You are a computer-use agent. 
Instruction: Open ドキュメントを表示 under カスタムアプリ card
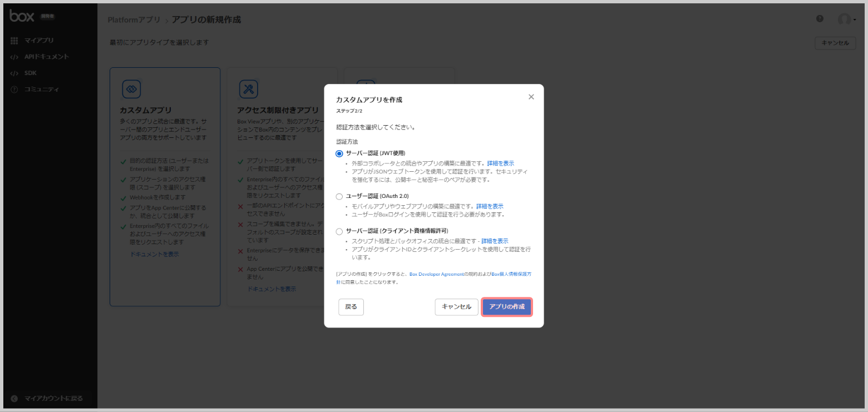(155, 254)
